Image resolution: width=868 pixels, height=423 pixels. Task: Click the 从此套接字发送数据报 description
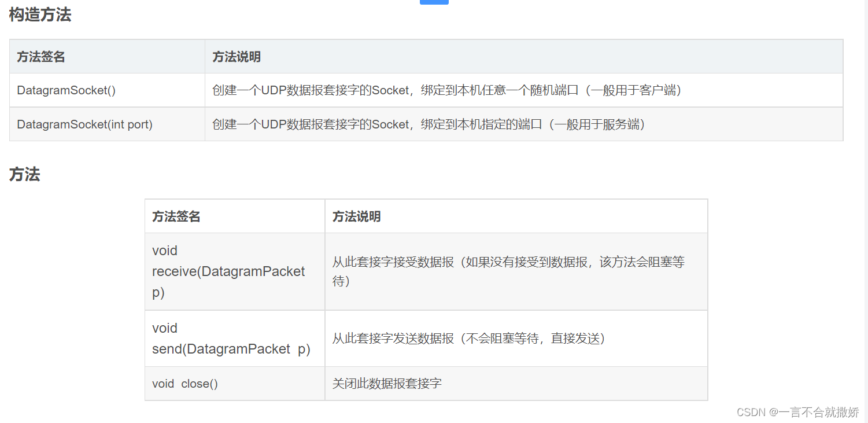(468, 339)
